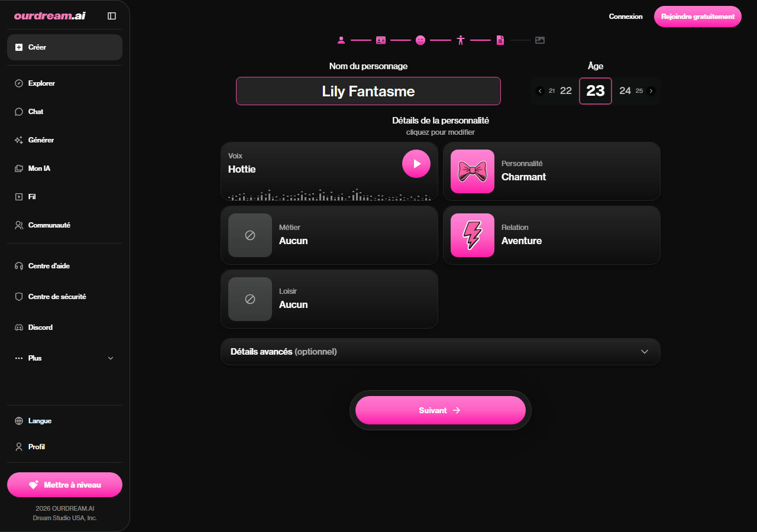Click the Discord logo icon
The image size is (757, 532).
[x=19, y=327]
